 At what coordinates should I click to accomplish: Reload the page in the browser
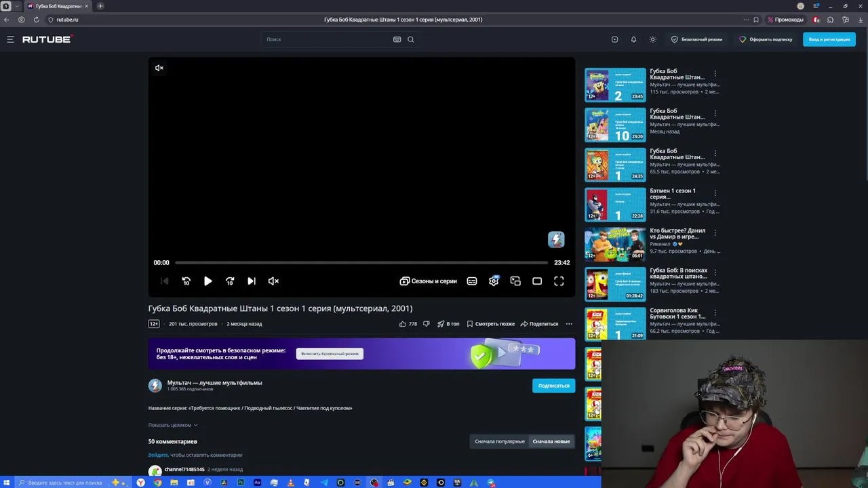pyautogui.click(x=36, y=20)
